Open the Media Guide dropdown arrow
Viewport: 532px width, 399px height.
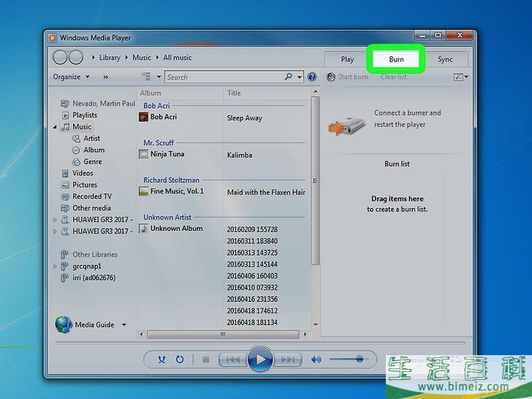(x=124, y=324)
